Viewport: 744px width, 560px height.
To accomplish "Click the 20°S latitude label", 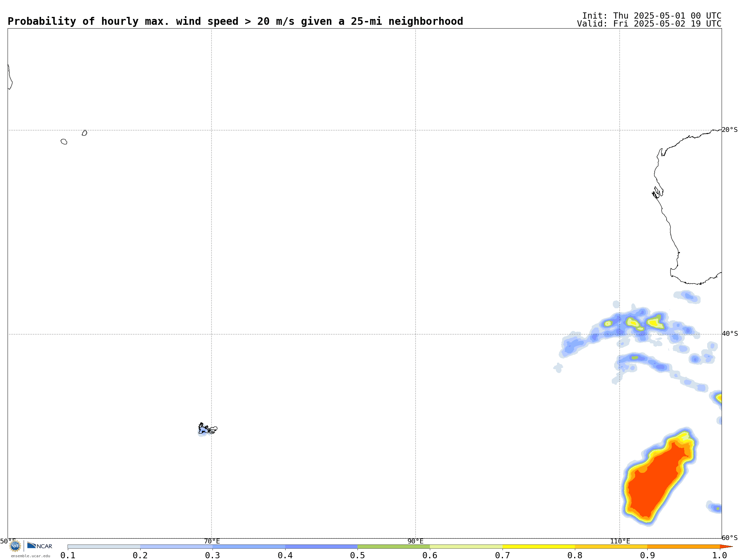I will pos(730,130).
